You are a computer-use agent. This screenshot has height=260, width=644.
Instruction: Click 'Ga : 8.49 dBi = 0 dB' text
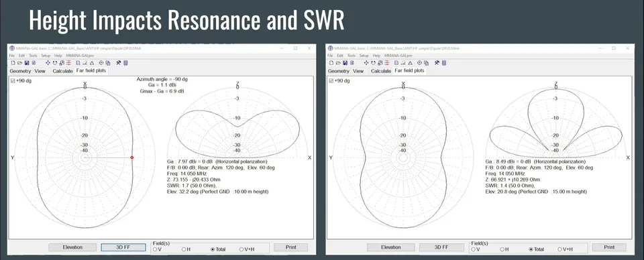[509, 161]
